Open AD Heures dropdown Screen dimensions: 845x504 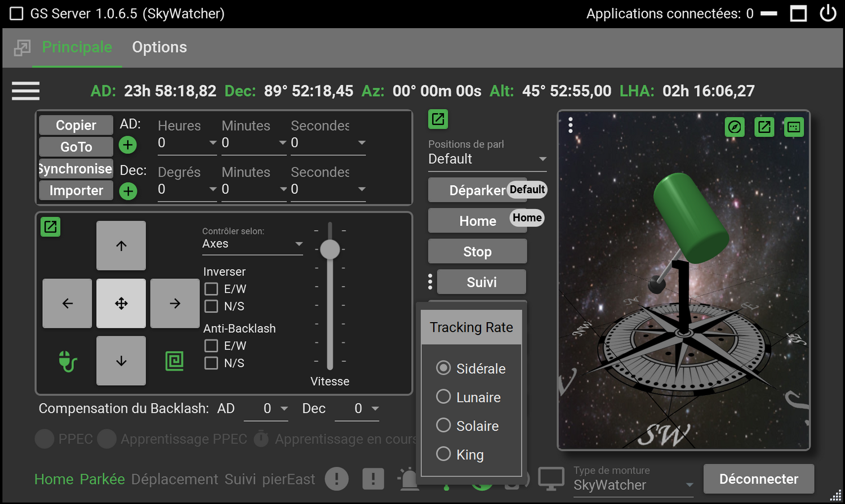[187, 143]
